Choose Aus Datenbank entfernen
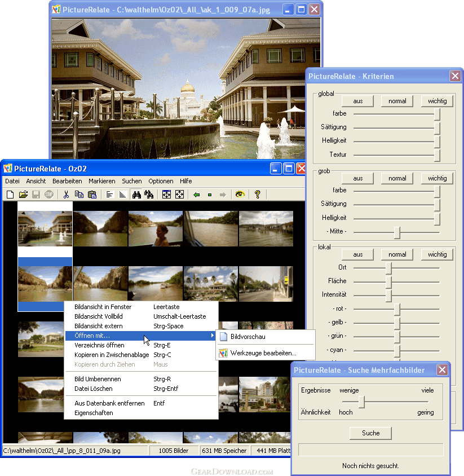Screen dimensions: 464x476 [x=142, y=403]
